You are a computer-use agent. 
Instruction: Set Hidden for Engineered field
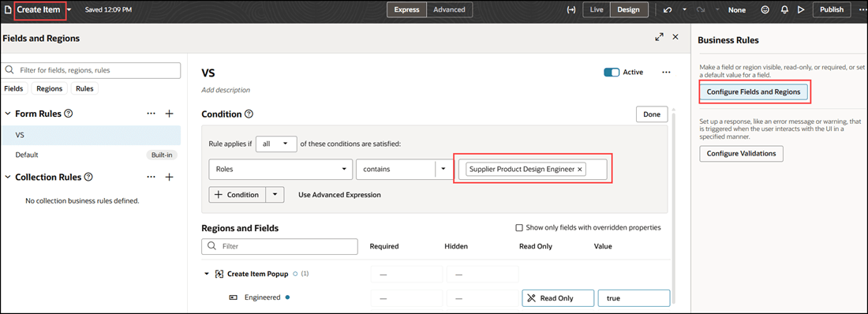pos(482,298)
